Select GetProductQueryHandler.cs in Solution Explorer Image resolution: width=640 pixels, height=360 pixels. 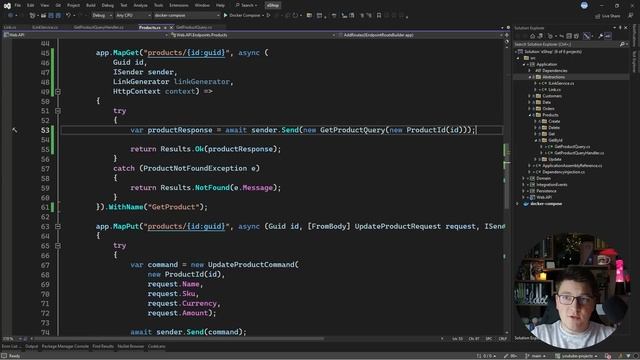coord(579,153)
